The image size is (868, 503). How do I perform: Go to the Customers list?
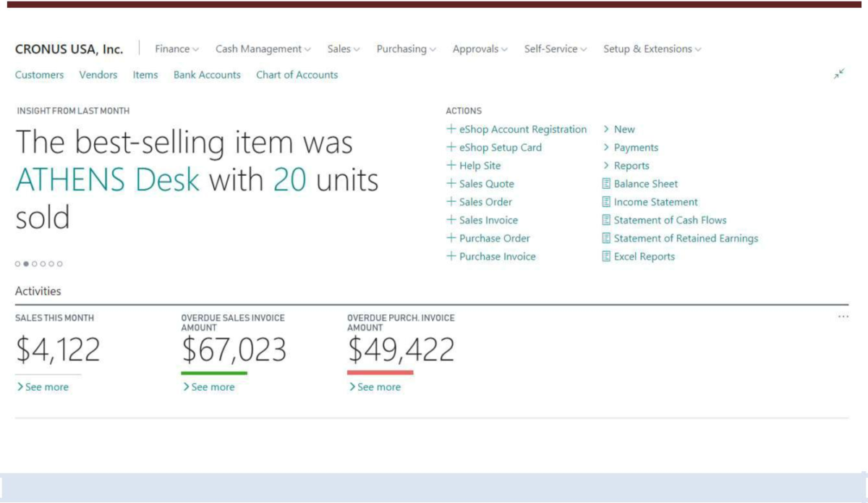coord(39,75)
